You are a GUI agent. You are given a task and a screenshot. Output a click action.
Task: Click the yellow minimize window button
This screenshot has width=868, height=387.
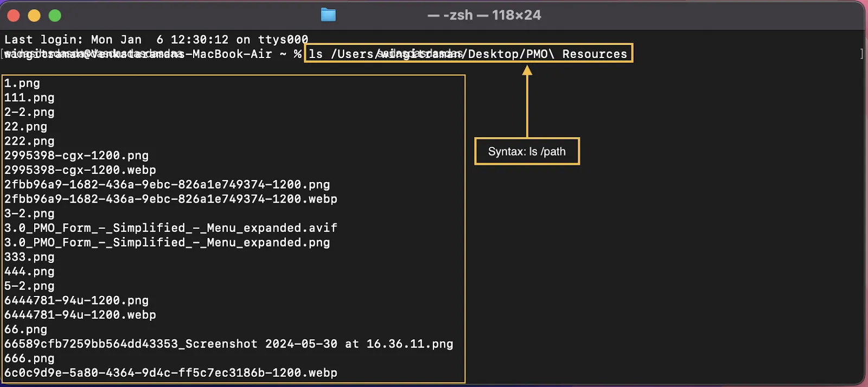[34, 16]
